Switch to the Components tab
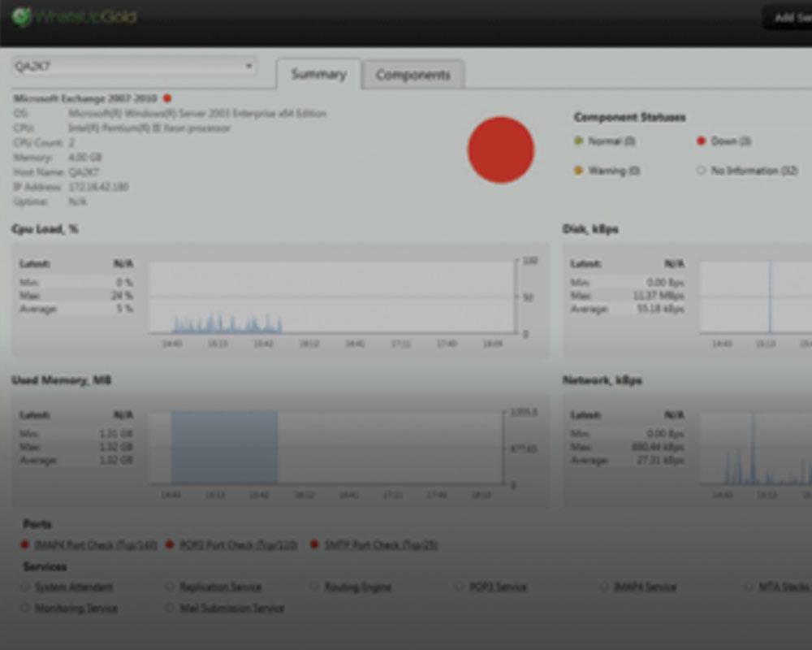Viewport: 812px width, 650px height. [414, 74]
